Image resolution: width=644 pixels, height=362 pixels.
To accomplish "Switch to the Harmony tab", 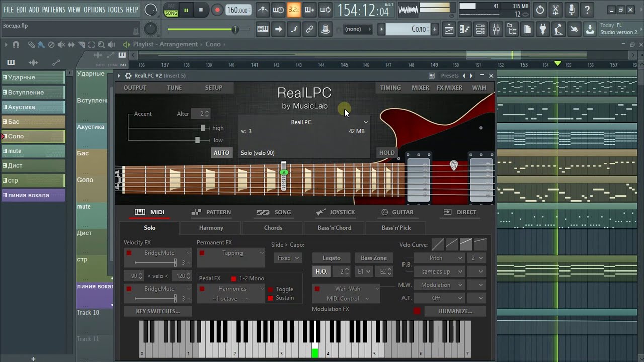I will click(211, 228).
